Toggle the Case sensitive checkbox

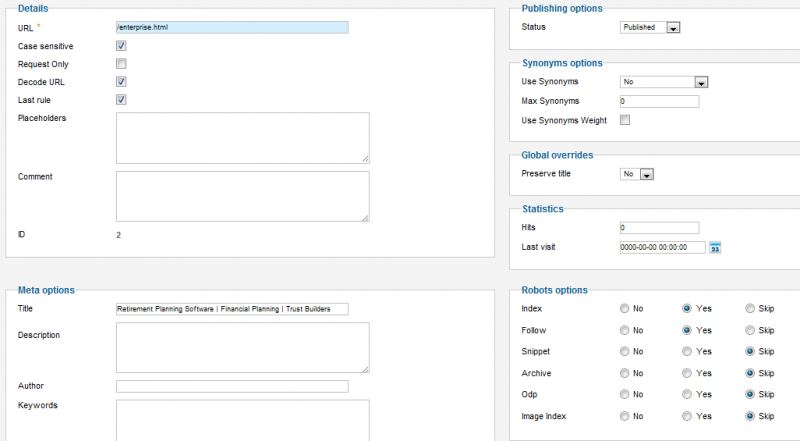click(x=121, y=46)
